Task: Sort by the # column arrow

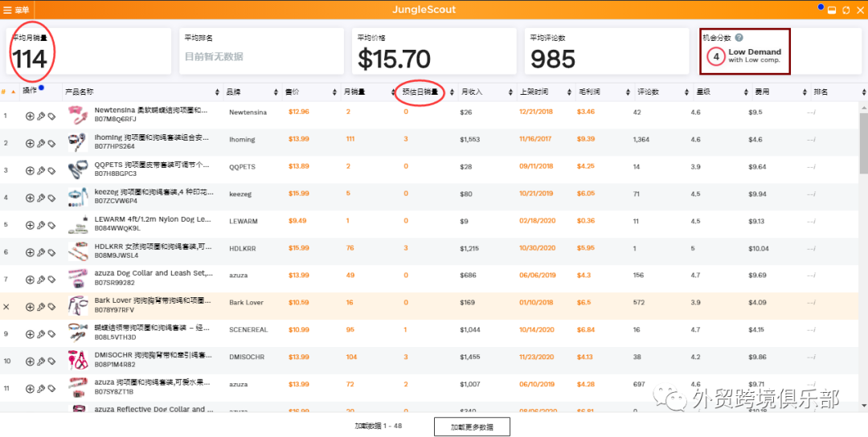Action: click(x=14, y=92)
